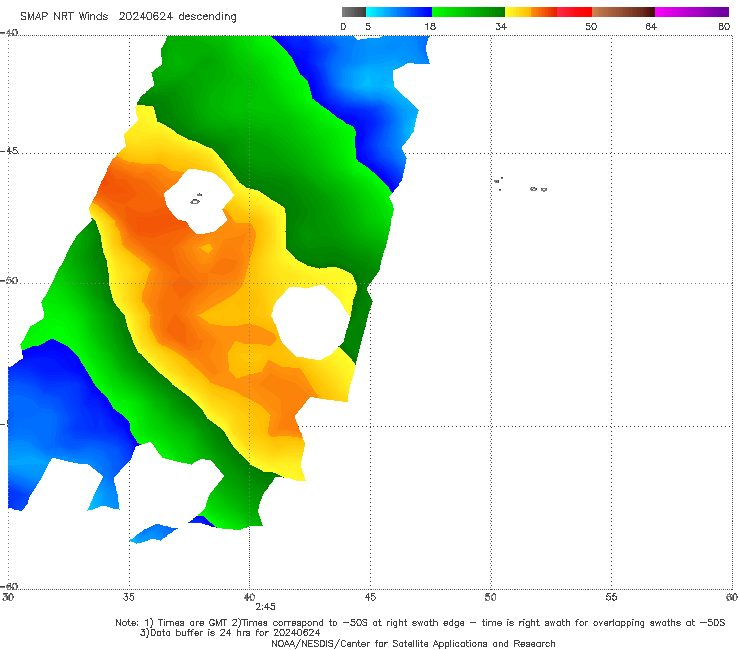Click the blue 5–18 segment of the color bar
This screenshot has width=740, height=650.
click(x=399, y=12)
